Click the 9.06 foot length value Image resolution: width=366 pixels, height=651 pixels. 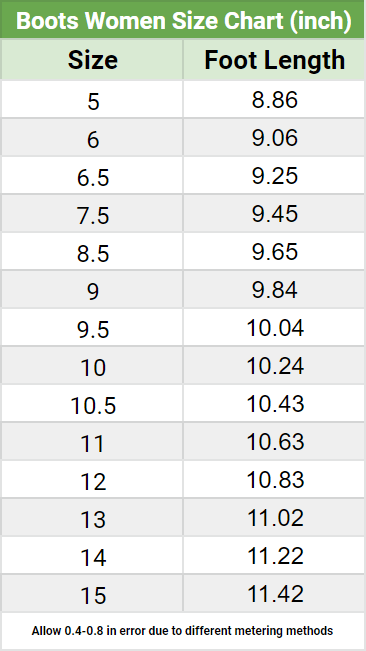275,138
